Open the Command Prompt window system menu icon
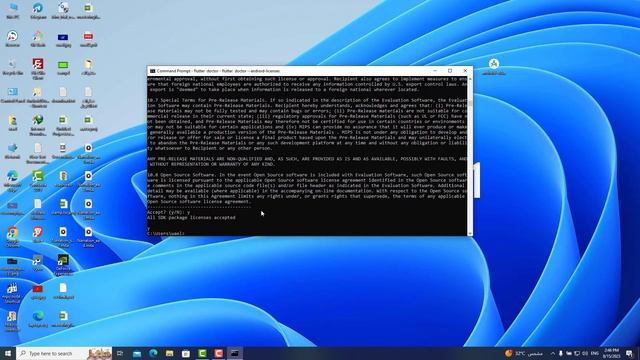This screenshot has height=360, width=640. (x=152, y=71)
